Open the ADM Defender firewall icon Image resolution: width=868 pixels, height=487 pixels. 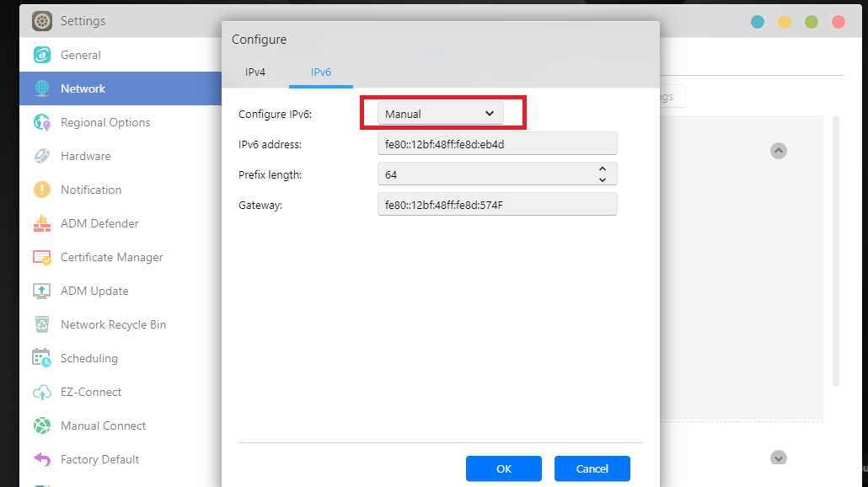click(x=40, y=223)
